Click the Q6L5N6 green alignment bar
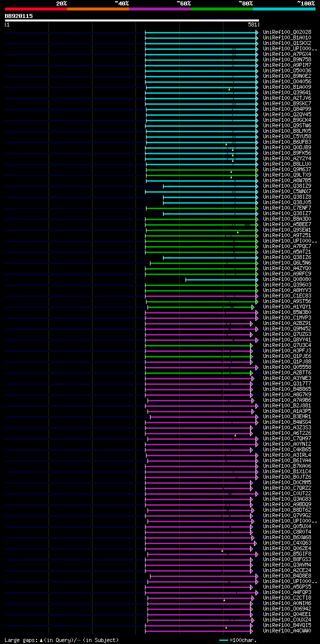 tap(203, 263)
